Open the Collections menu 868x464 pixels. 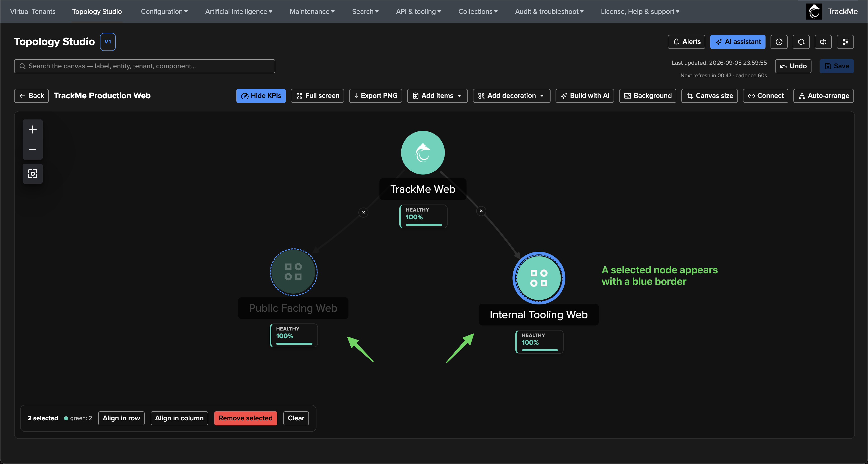(x=478, y=12)
